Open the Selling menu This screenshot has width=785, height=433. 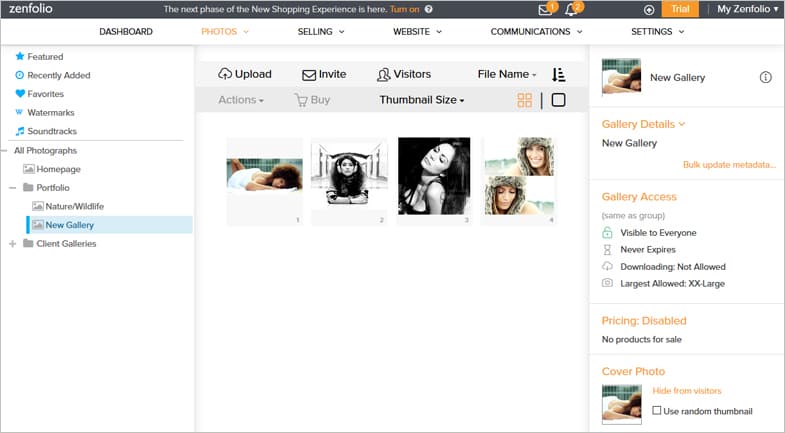[321, 32]
